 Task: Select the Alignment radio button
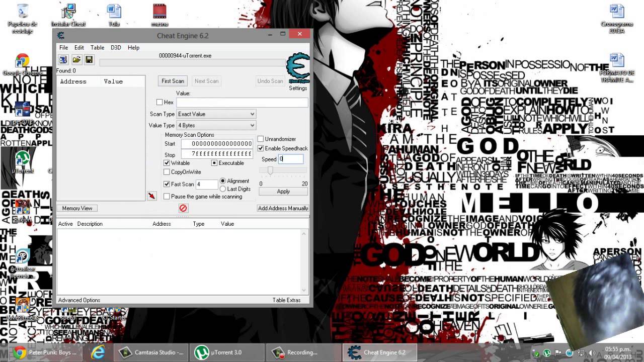click(223, 181)
